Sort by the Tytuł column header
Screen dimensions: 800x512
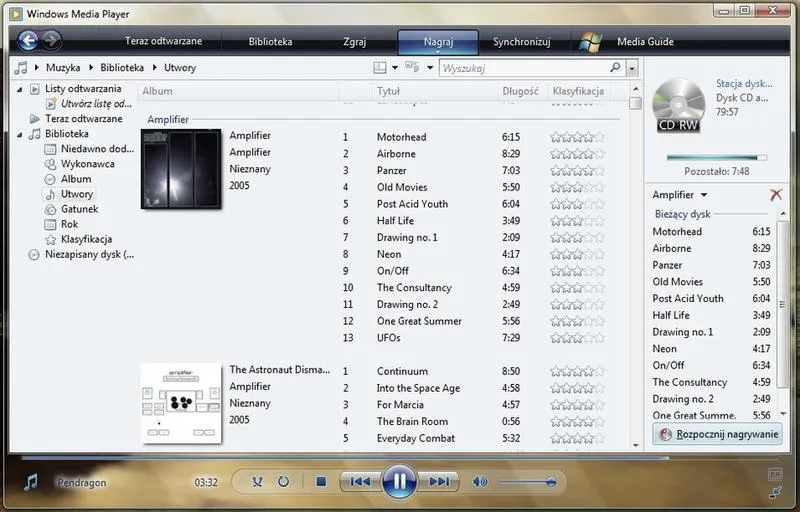(434, 91)
